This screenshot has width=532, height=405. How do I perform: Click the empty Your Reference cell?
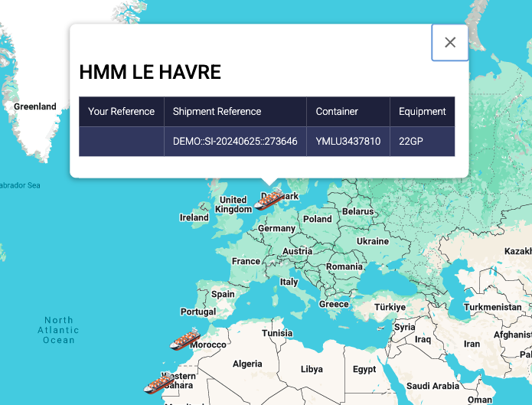pyautogui.click(x=122, y=141)
